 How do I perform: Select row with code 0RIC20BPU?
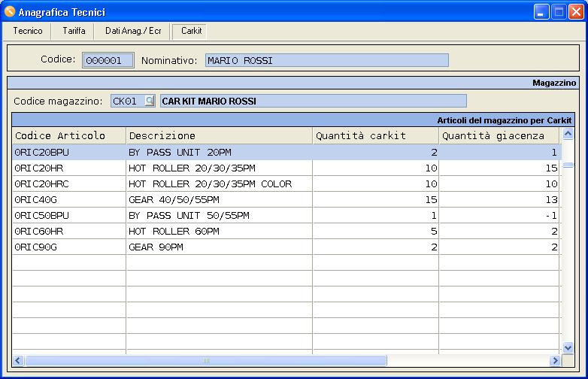pos(287,152)
